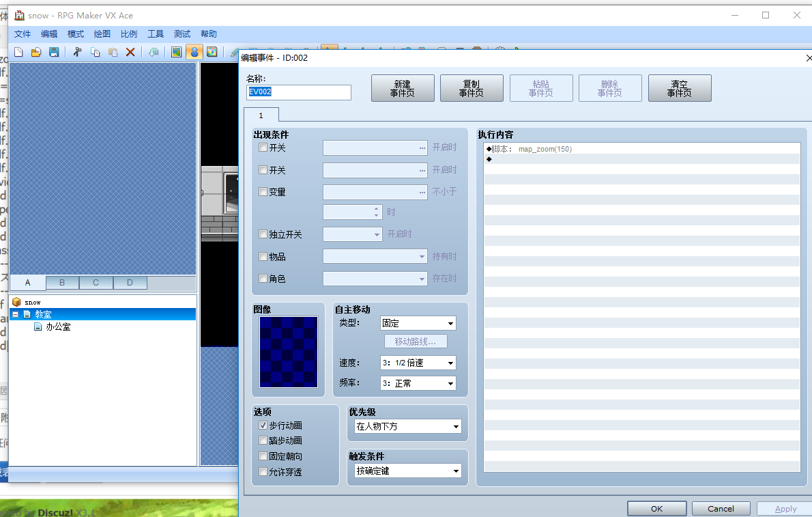Open the 优先级 priority dropdown
The height and width of the screenshot is (517, 812).
[456, 426]
